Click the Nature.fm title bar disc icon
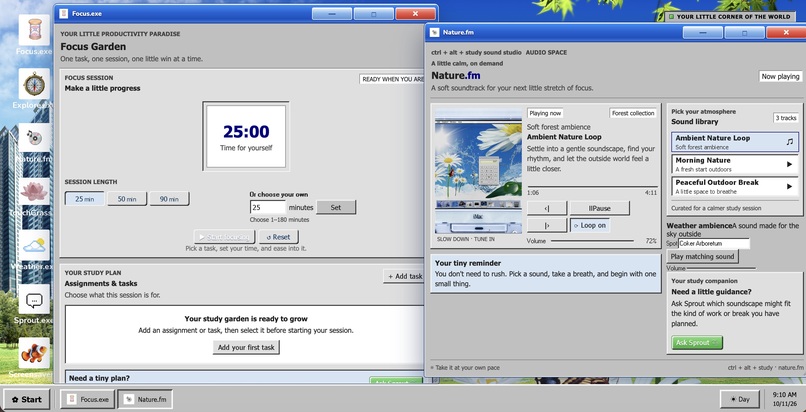Screen dimensions: 806x412 coord(435,32)
